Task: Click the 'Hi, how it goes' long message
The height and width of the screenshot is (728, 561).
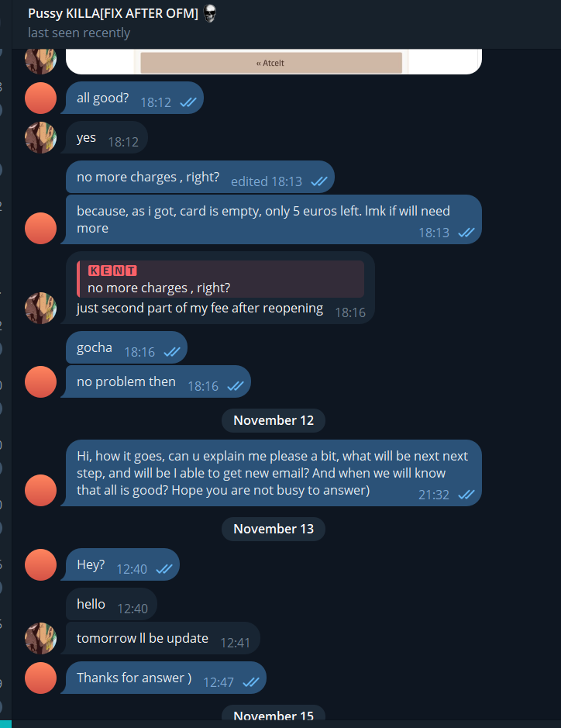Action: 274,473
